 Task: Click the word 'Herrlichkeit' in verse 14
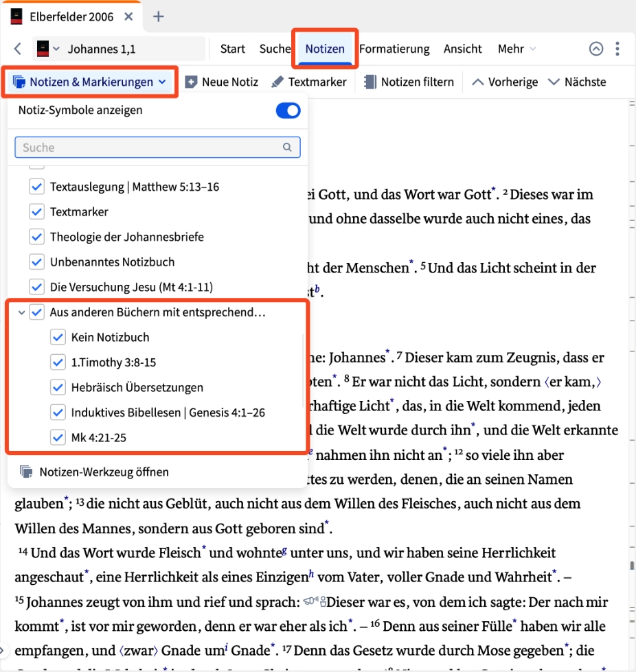[x=518, y=553]
